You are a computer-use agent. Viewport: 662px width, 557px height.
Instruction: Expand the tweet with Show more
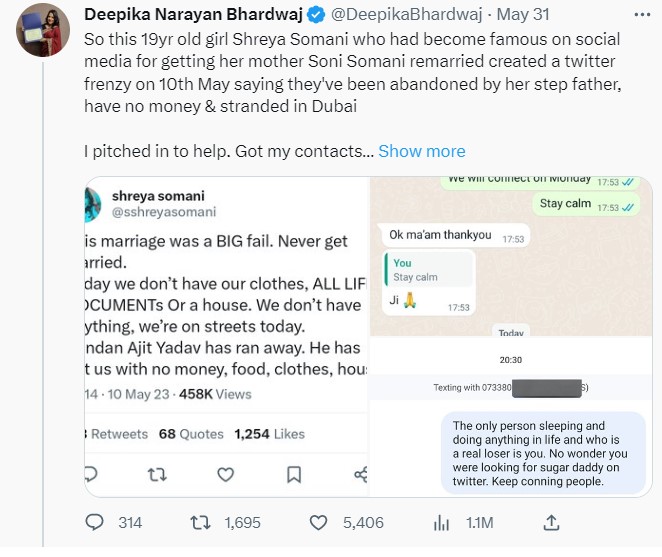pyautogui.click(x=421, y=151)
